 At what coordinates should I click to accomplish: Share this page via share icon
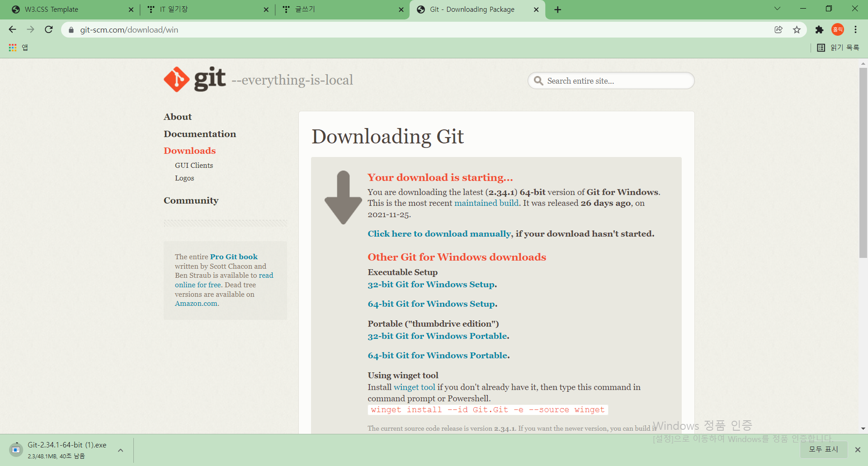click(778, 29)
